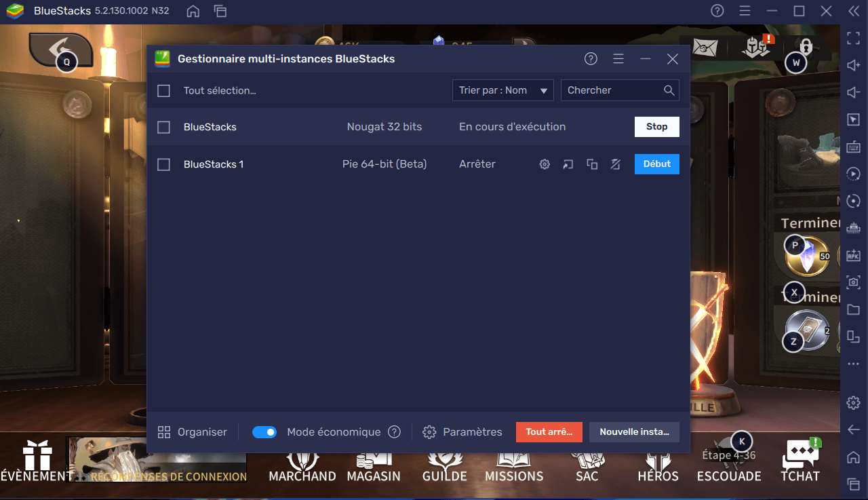This screenshot has width=868, height=500.
Task: Open recent apps from the sidebar bottom
Action: tap(853, 484)
